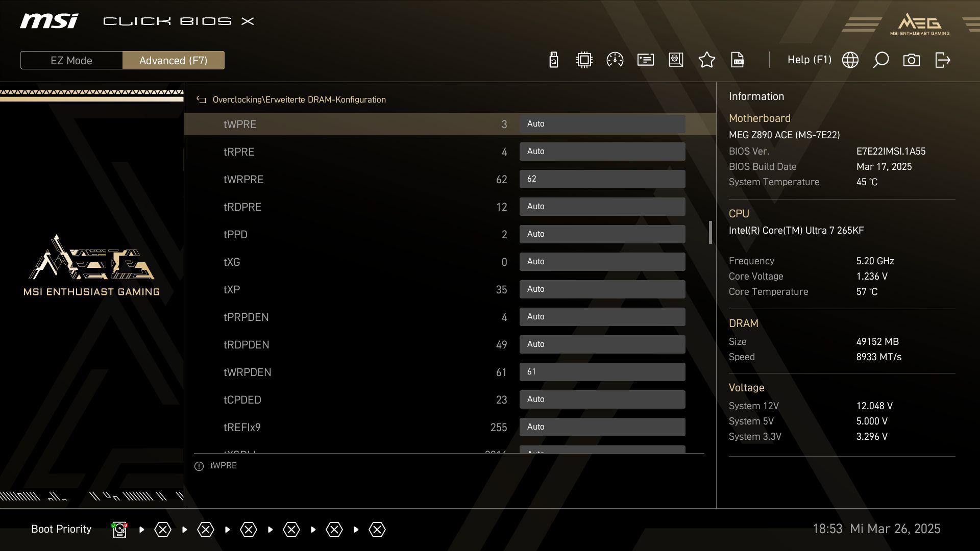Select Advanced (F7) mode
The image size is (980, 551).
point(173,60)
